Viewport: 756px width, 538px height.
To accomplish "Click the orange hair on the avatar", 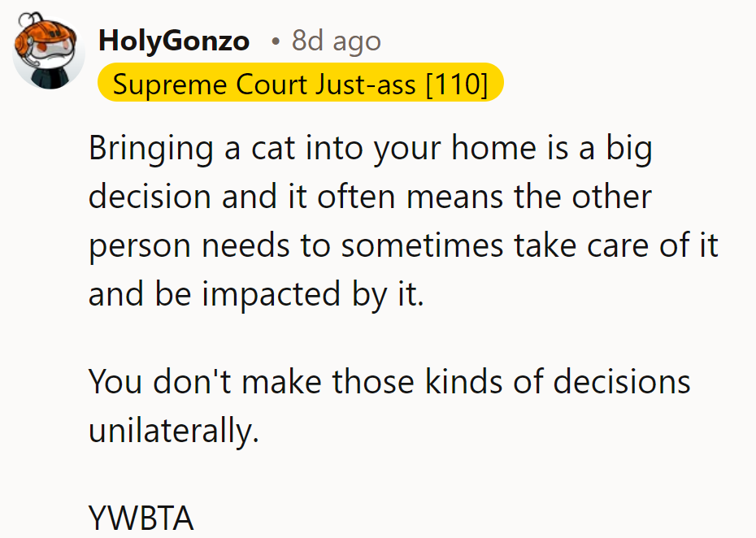I will [41, 31].
